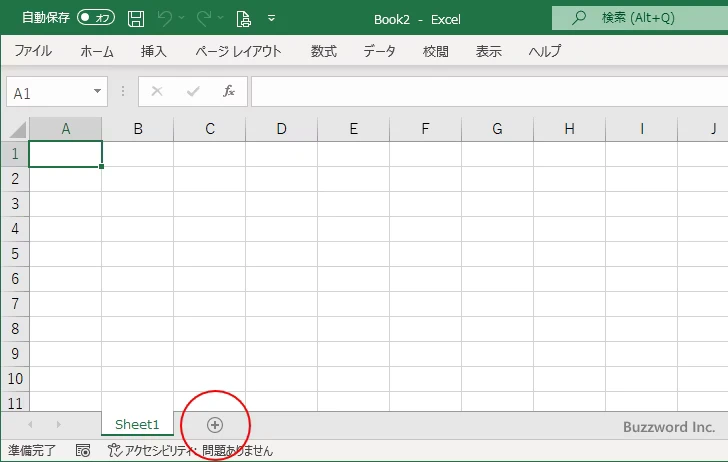
Task: Expand the Name Box dropdown arrow
Action: pyautogui.click(x=97, y=92)
